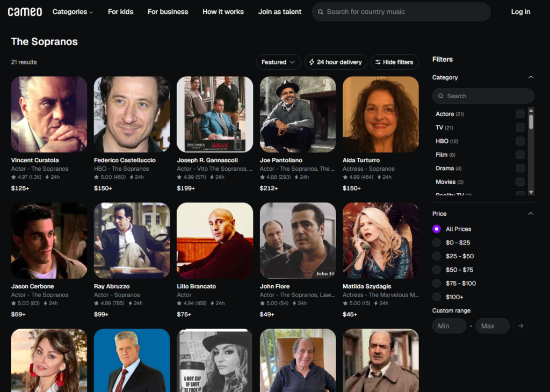Click the sliders icon on Hide filters
The height and width of the screenshot is (392, 550).
pyautogui.click(x=378, y=62)
